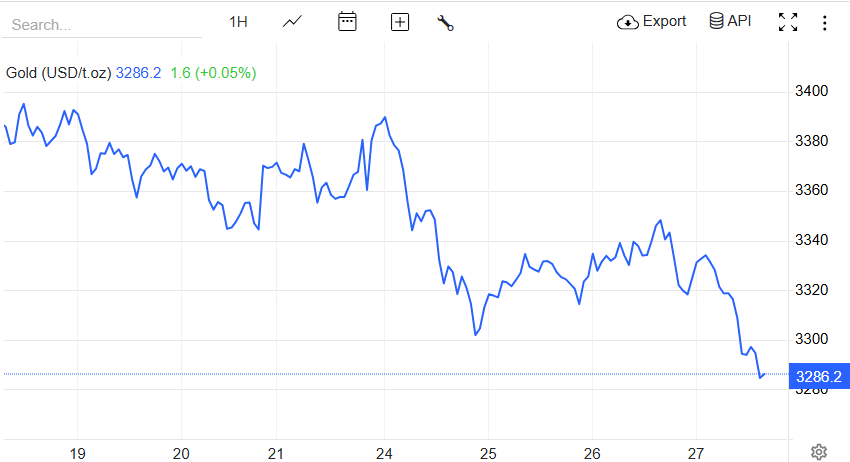The height and width of the screenshot is (462, 850).
Task: Toggle fullscreen chart view
Action: pos(788,22)
